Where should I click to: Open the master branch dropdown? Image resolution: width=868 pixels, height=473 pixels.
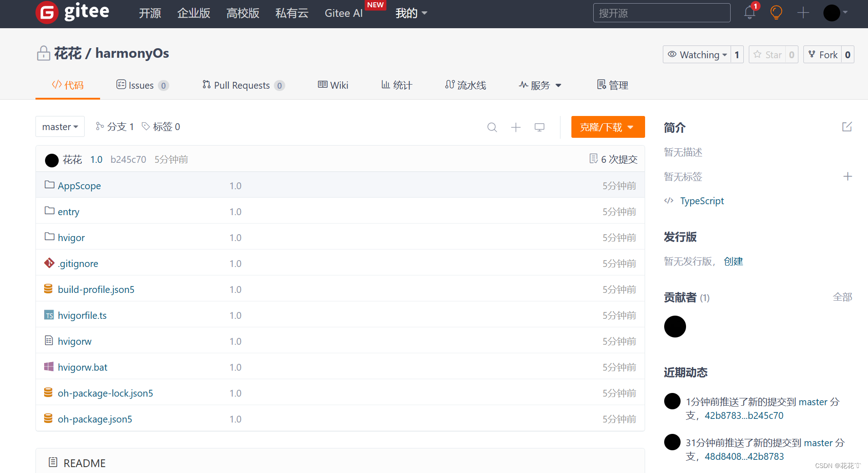[60, 126]
